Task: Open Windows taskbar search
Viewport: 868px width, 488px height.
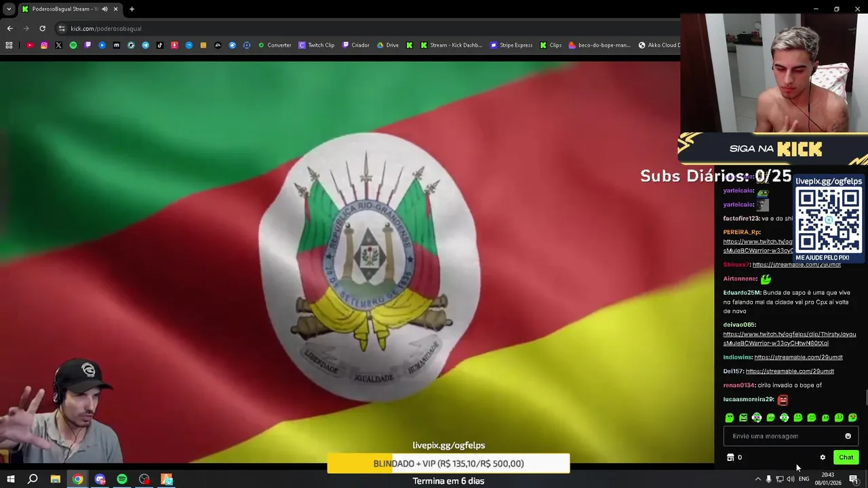Action: 33,479
